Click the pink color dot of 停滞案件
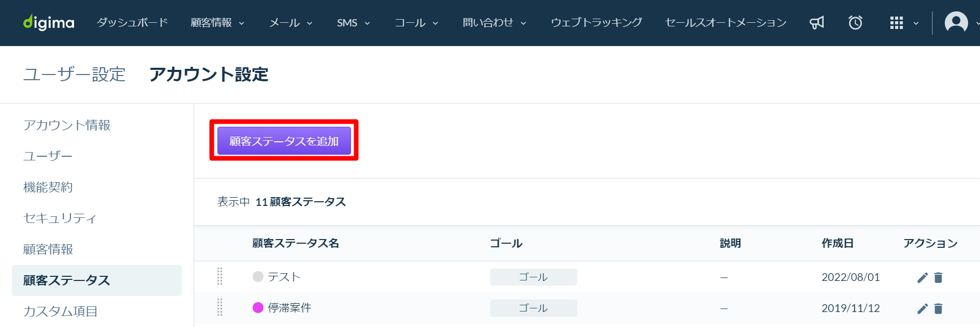 [x=258, y=308]
